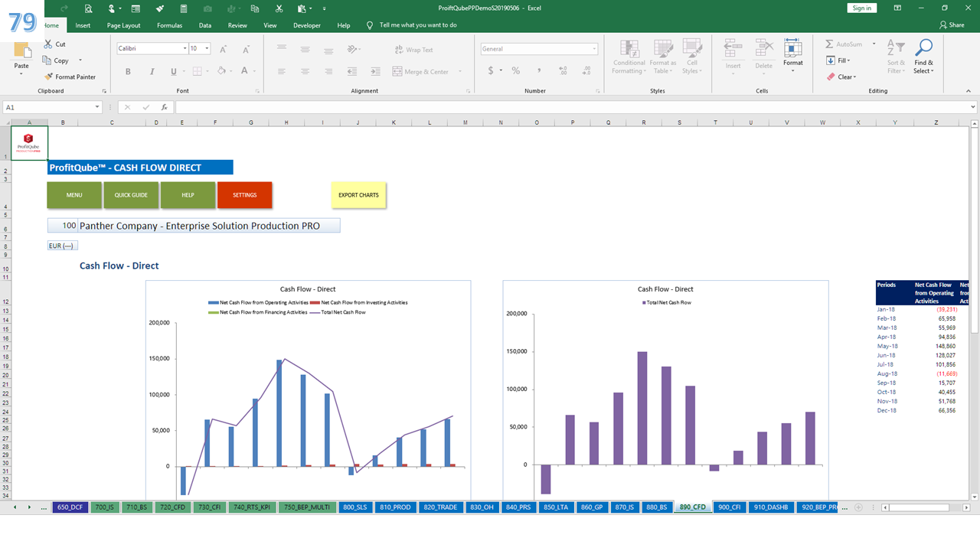Image resolution: width=980 pixels, height=551 pixels.
Task: Toggle align left
Action: coord(282,71)
